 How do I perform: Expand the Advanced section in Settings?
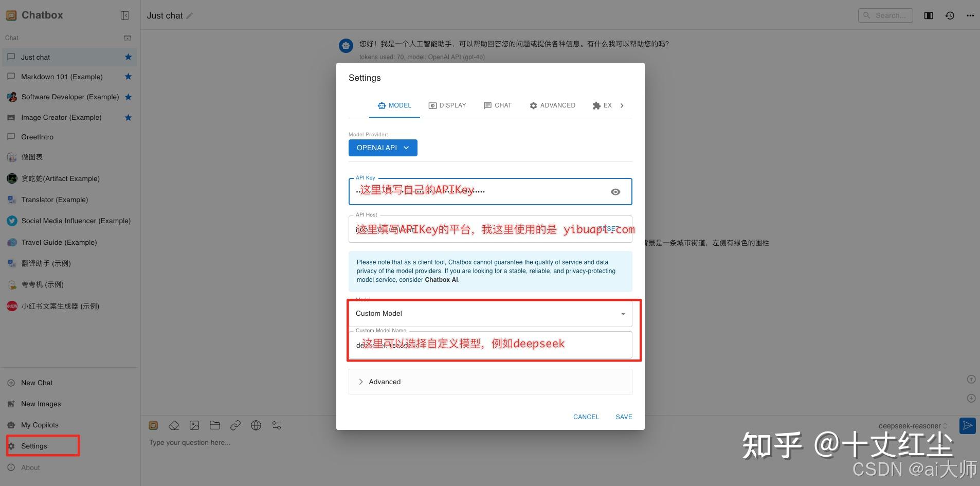point(491,382)
